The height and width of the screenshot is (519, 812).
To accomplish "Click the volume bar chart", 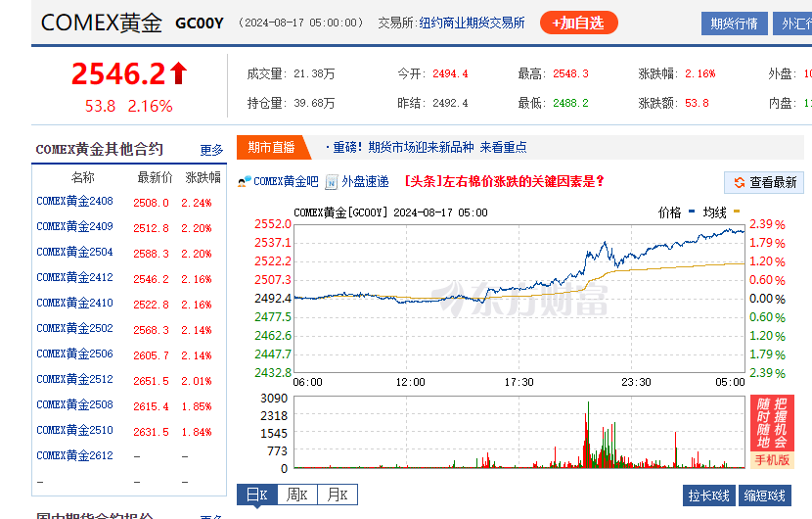I will 519,433.
